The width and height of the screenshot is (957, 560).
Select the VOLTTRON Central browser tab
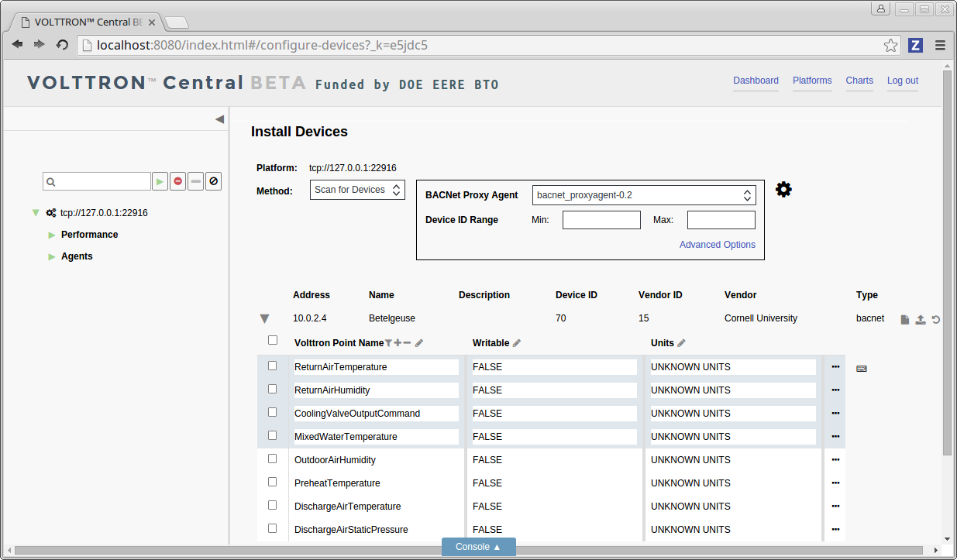coord(87,22)
